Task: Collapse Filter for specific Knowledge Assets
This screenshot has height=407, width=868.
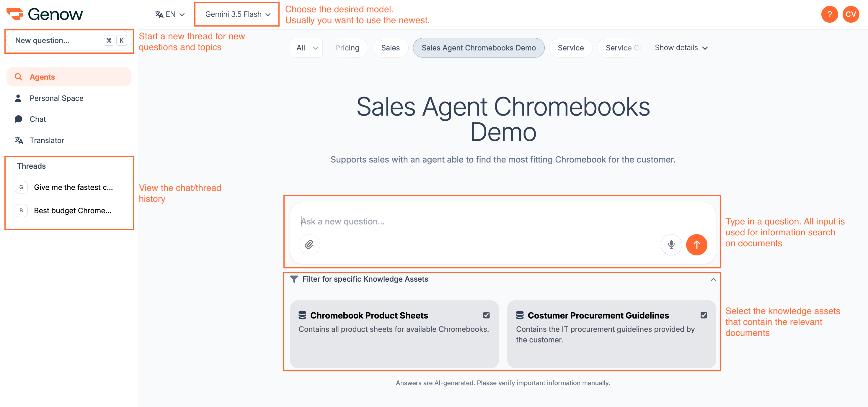Action: [x=713, y=279]
